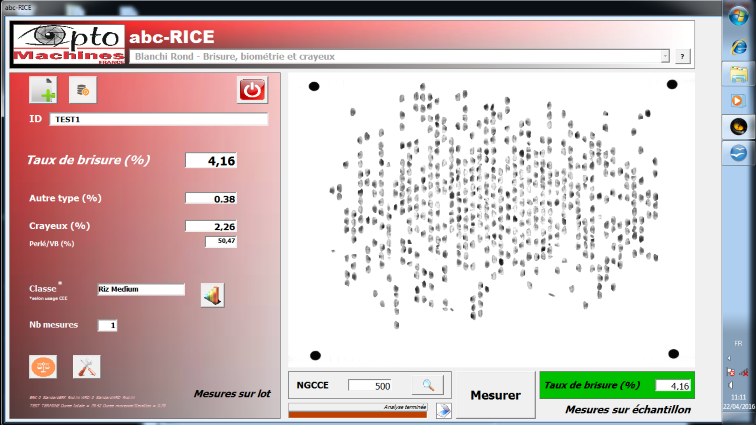Click the NGCCE field showing 500
Viewport: 756px width, 425px height.
[370, 385]
